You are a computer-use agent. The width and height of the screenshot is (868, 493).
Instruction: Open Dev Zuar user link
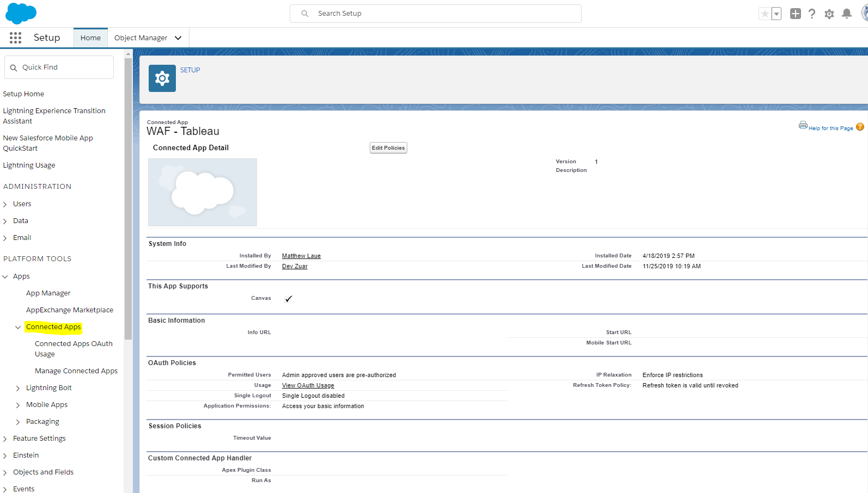pos(295,266)
